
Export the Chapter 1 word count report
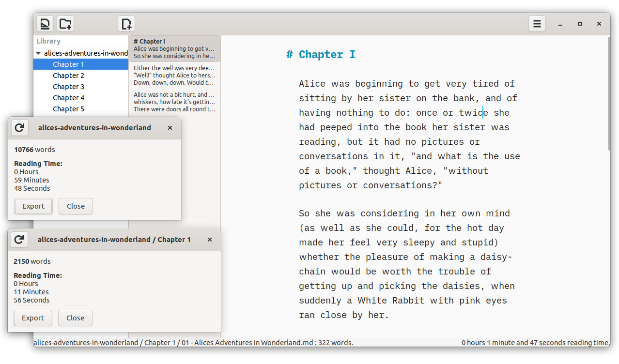32,318
